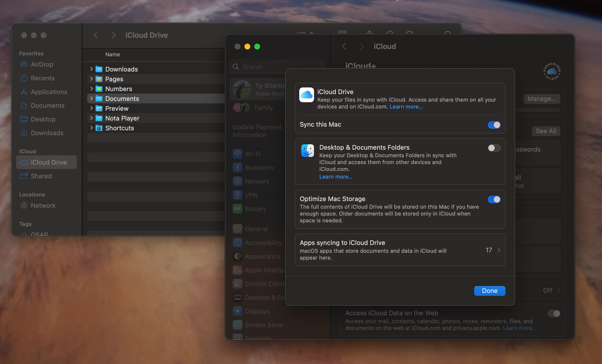Open Recents in Finder sidebar
The height and width of the screenshot is (364, 602).
click(47, 78)
